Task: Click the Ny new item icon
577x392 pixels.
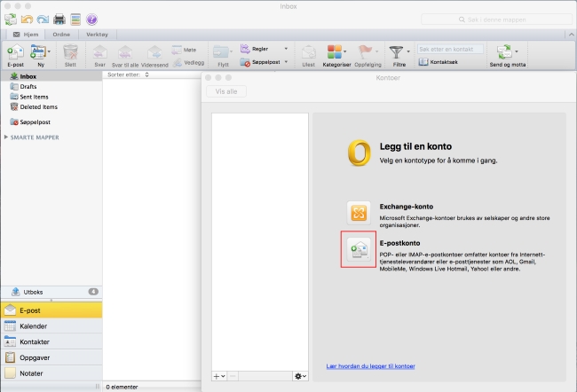Action: (x=38, y=51)
